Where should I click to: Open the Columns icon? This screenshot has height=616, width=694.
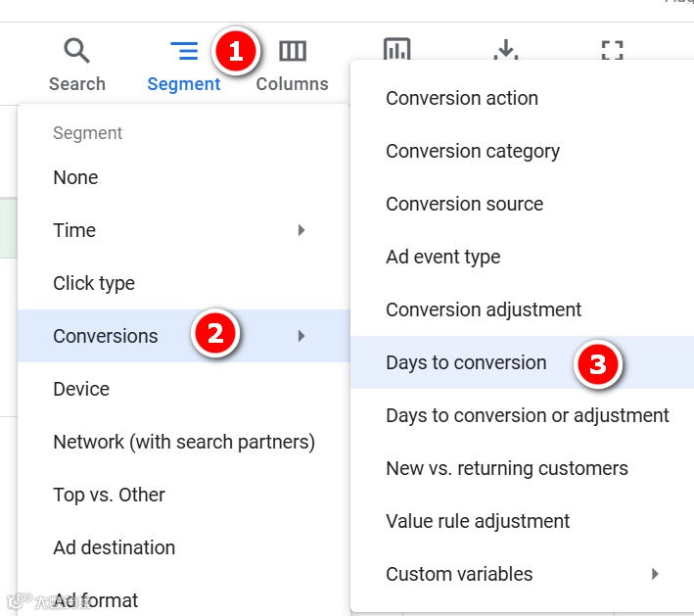tap(293, 51)
